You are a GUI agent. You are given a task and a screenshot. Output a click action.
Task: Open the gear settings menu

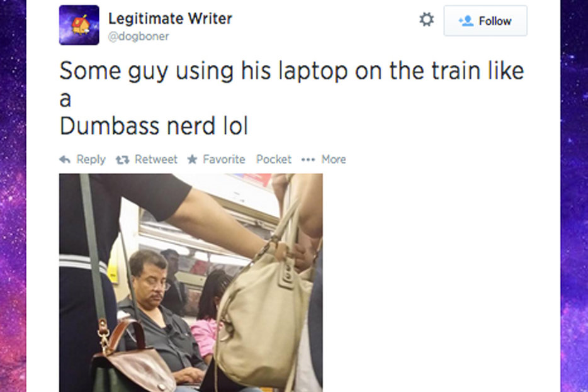click(427, 19)
